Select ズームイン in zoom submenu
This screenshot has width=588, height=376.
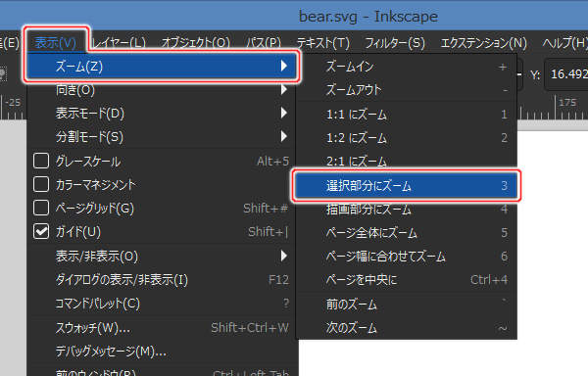click(x=407, y=67)
